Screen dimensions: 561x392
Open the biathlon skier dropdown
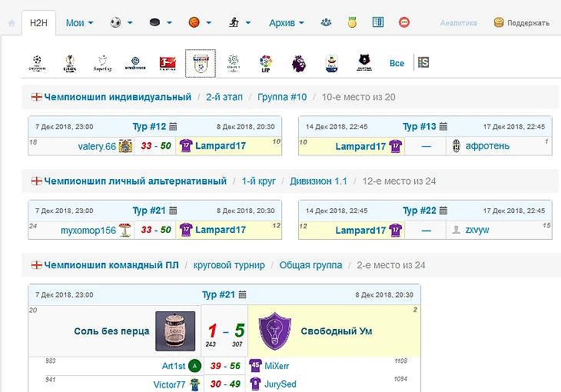(240, 22)
